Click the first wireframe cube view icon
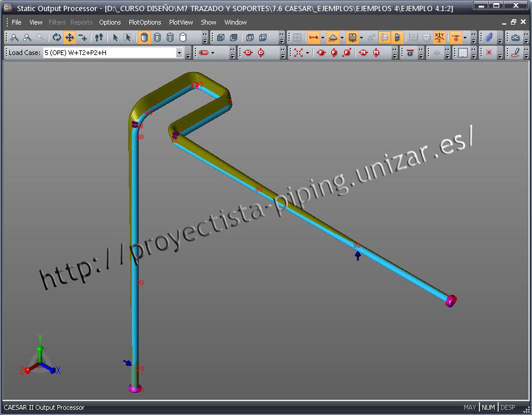 coord(250,37)
